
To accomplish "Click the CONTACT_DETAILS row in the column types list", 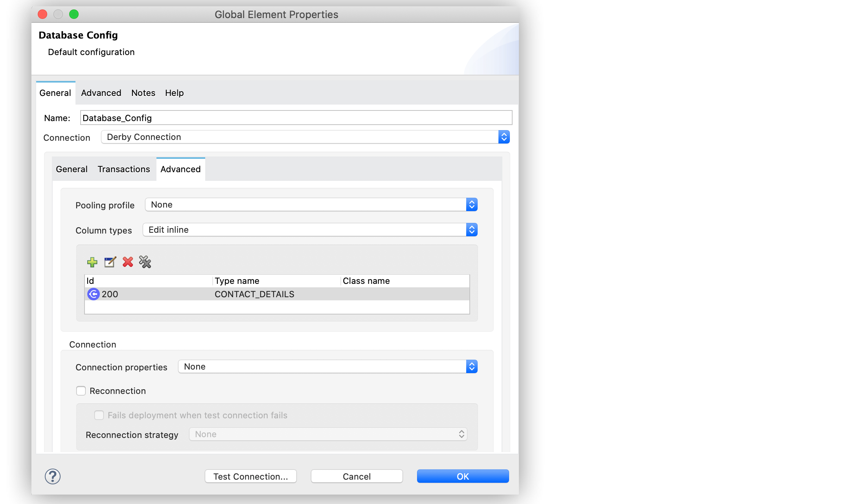I will pos(277,294).
